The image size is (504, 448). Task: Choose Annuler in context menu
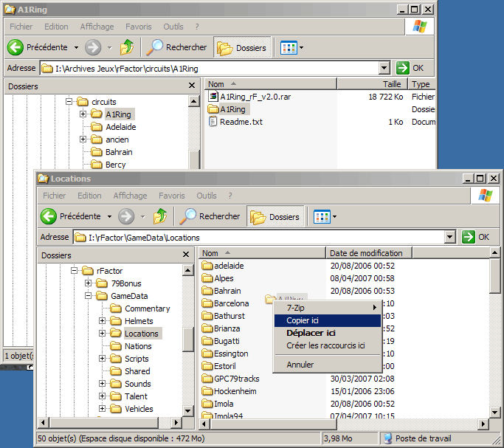click(x=327, y=365)
